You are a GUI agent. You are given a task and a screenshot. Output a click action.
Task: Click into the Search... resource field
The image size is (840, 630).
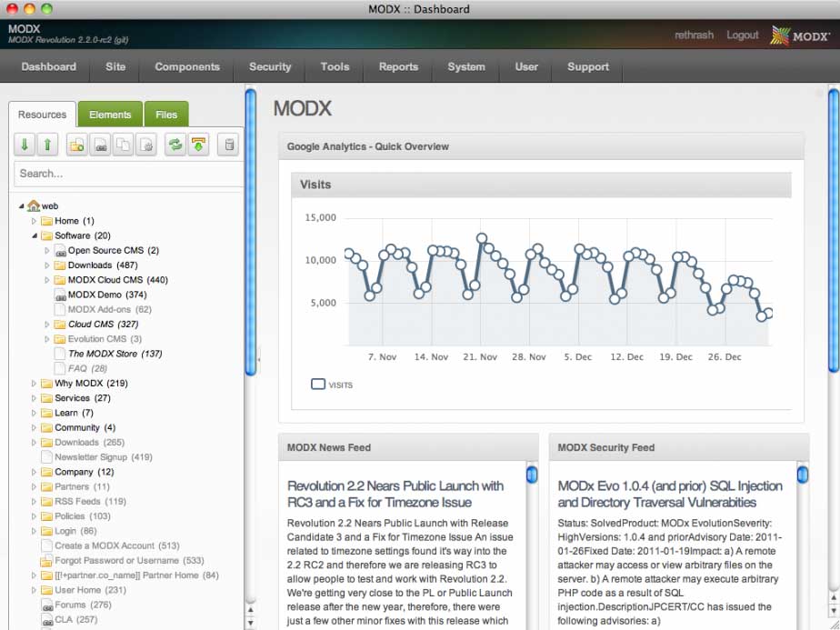(128, 174)
